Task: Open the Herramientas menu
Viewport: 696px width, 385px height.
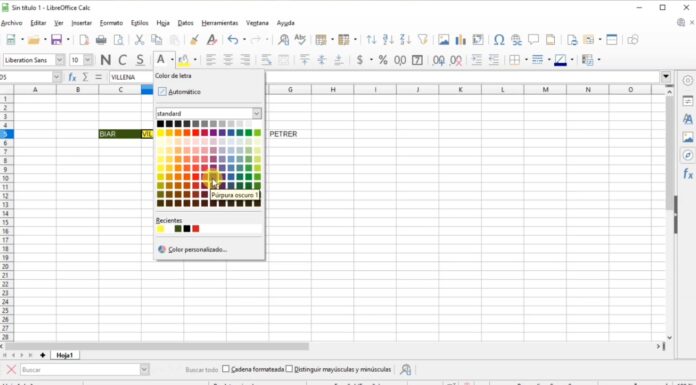Action: pyautogui.click(x=220, y=23)
